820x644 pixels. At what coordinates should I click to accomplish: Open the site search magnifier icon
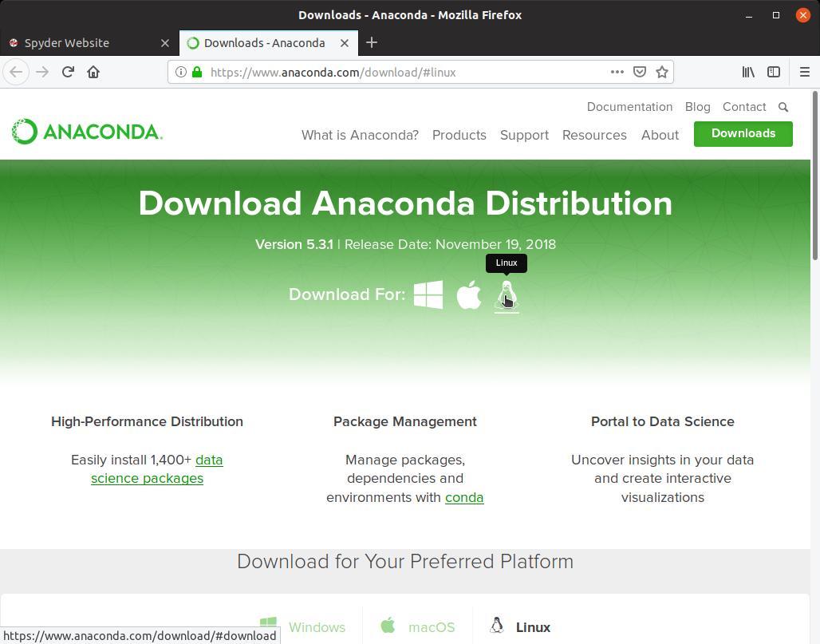click(783, 107)
